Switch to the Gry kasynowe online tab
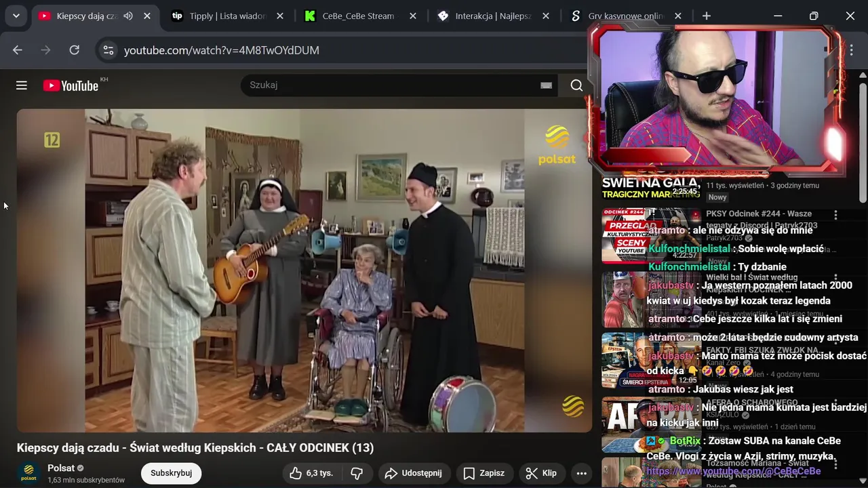Screen dimensions: 868x488 (625, 16)
